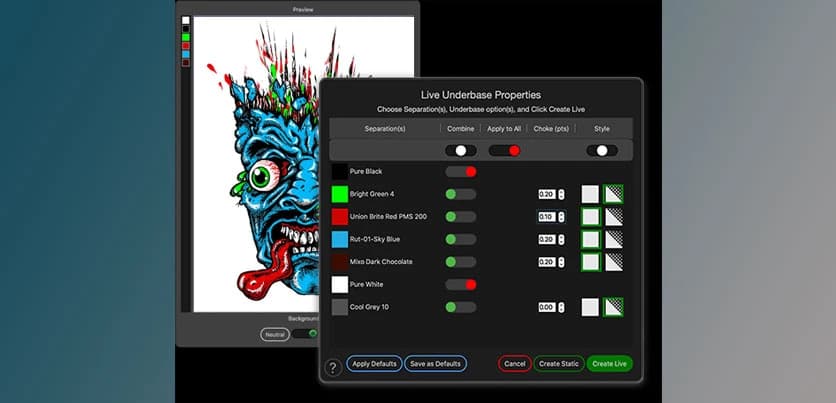Click the Cool Grey 10 name
Image resolution: width=836 pixels, height=403 pixels.
pyautogui.click(x=369, y=307)
